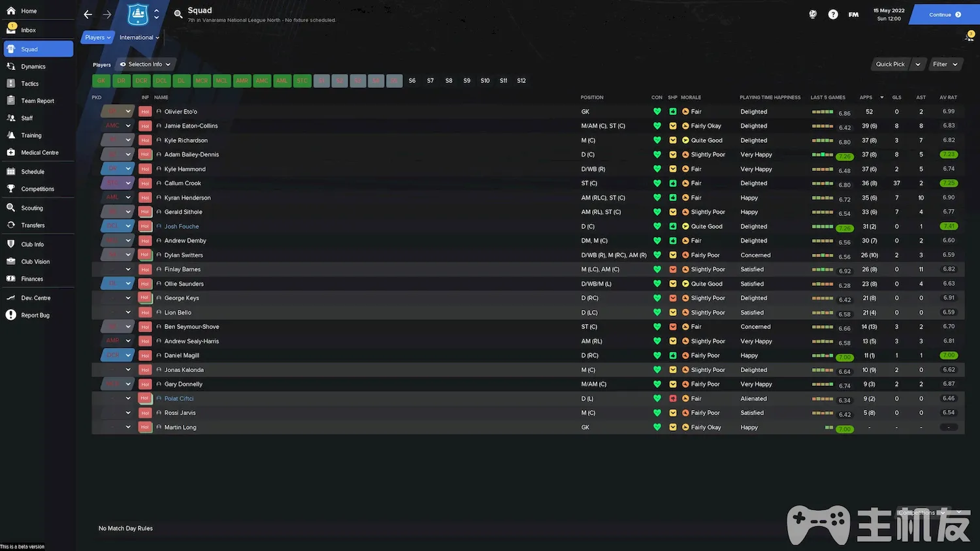Select the S12 substitute slot
Screen dimensions: 980x551
tap(521, 81)
